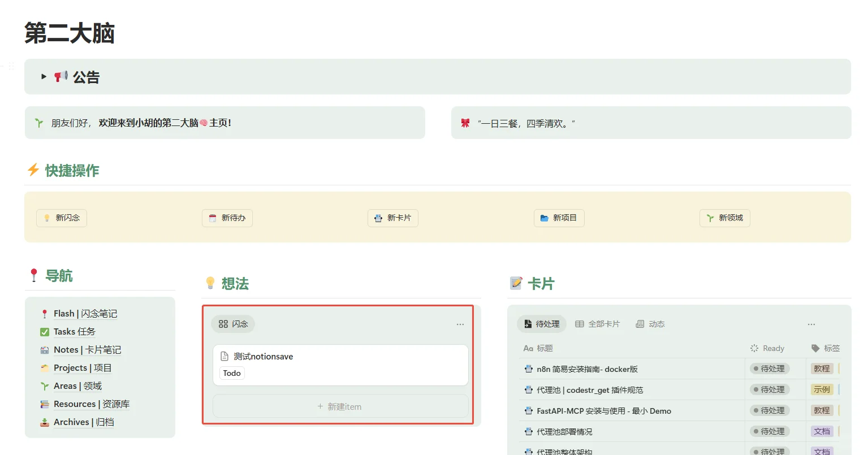868x455 pixels.
Task: Click the megaphone icon in 公告 header
Action: click(62, 77)
